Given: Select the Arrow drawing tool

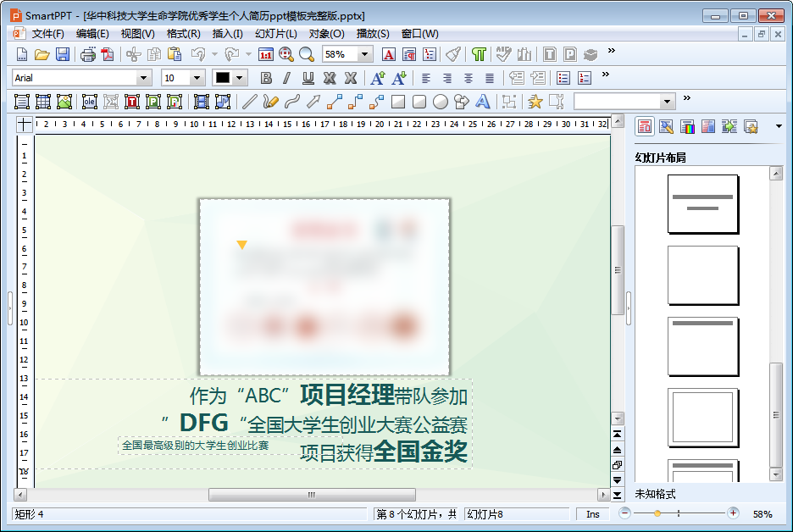Looking at the screenshot, I should (313, 102).
